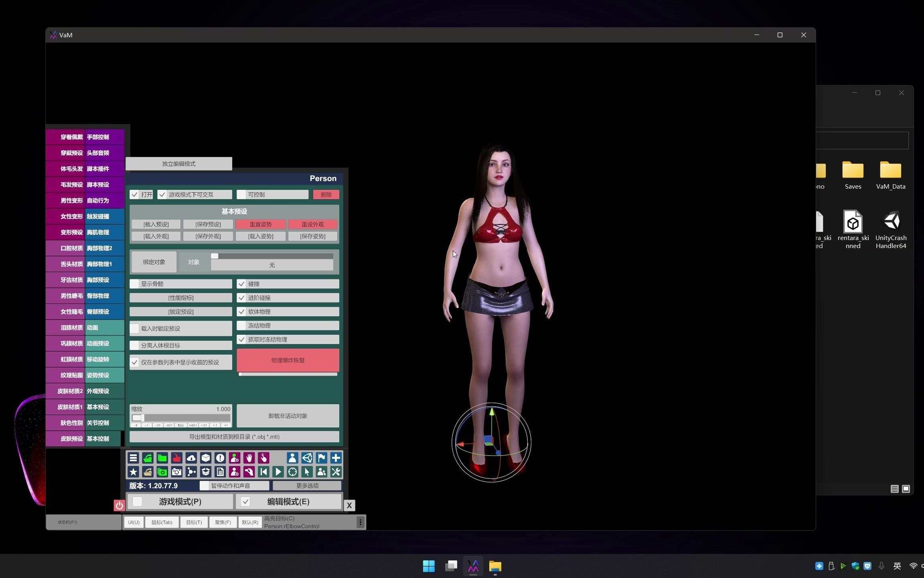This screenshot has width=924, height=578.
Task: Click the two-people group icon
Action: (321, 472)
